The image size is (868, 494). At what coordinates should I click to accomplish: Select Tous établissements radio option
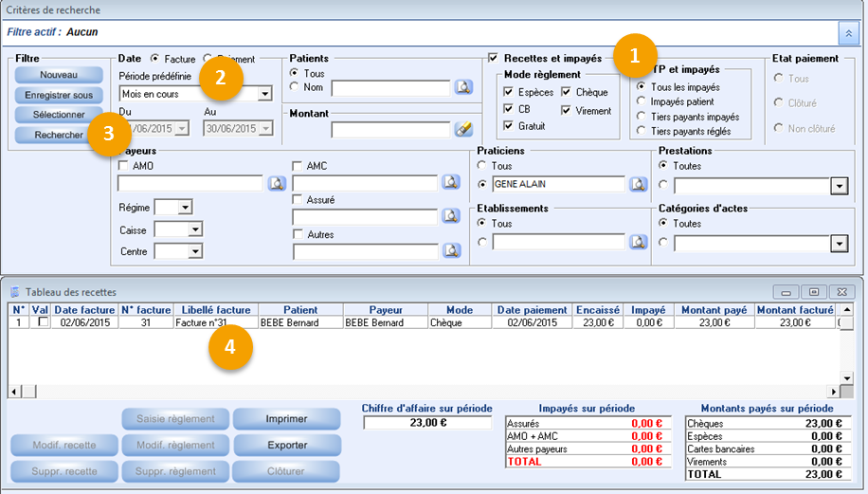tap(481, 223)
